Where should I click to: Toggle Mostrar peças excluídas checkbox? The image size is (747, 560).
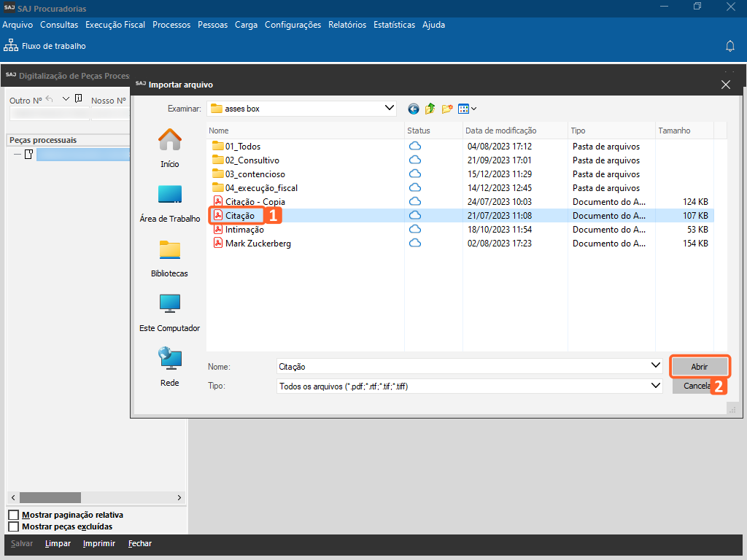coord(13,526)
